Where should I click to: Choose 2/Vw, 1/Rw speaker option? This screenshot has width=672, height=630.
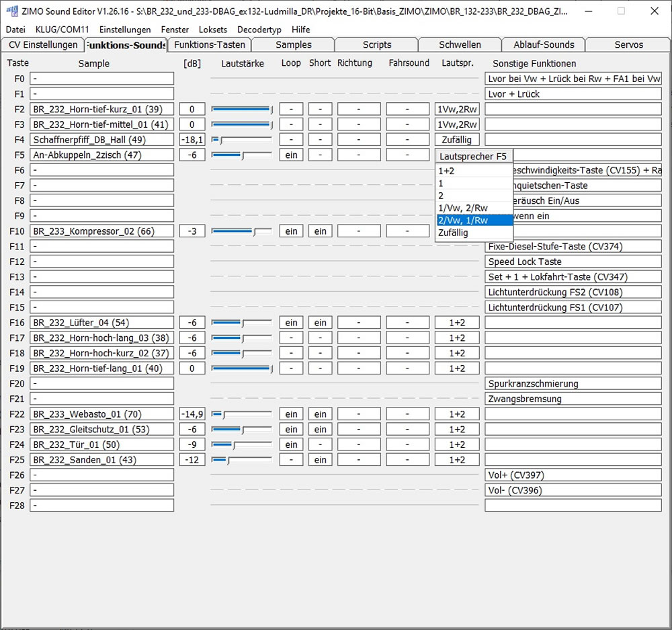(x=474, y=221)
